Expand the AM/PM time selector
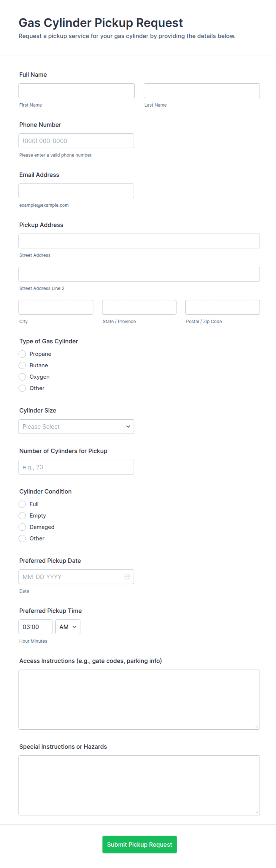This screenshot has height=868, width=276. click(x=68, y=627)
